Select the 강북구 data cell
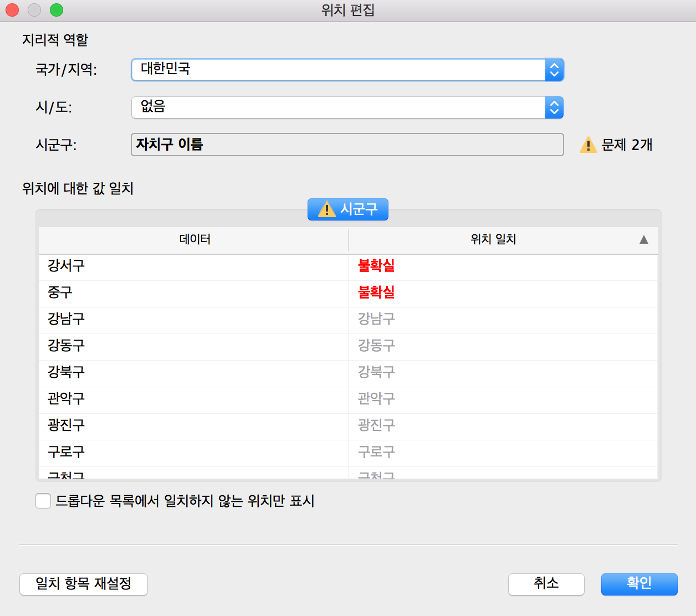Image resolution: width=696 pixels, height=616 pixels. [193, 372]
